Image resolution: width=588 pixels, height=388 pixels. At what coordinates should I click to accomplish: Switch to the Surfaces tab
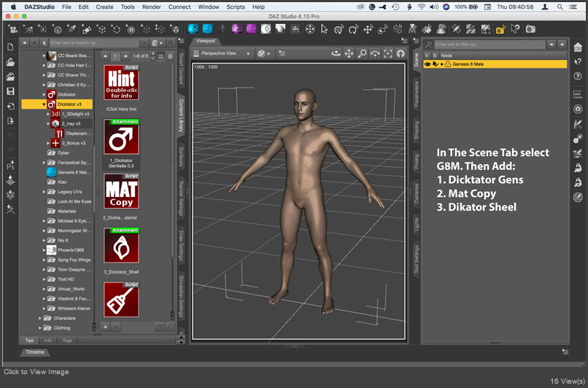181,156
